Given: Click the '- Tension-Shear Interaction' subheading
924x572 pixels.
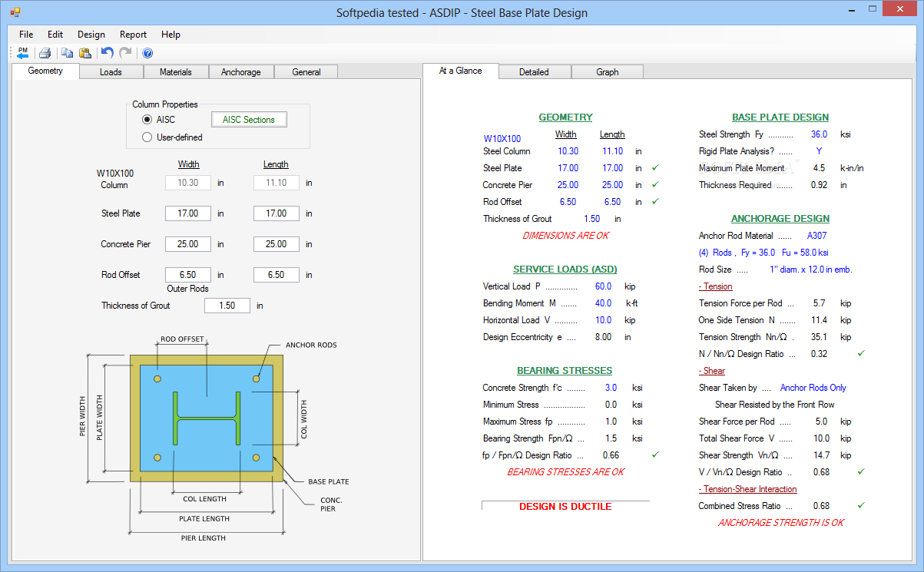Looking at the screenshot, I should pyautogui.click(x=748, y=489).
